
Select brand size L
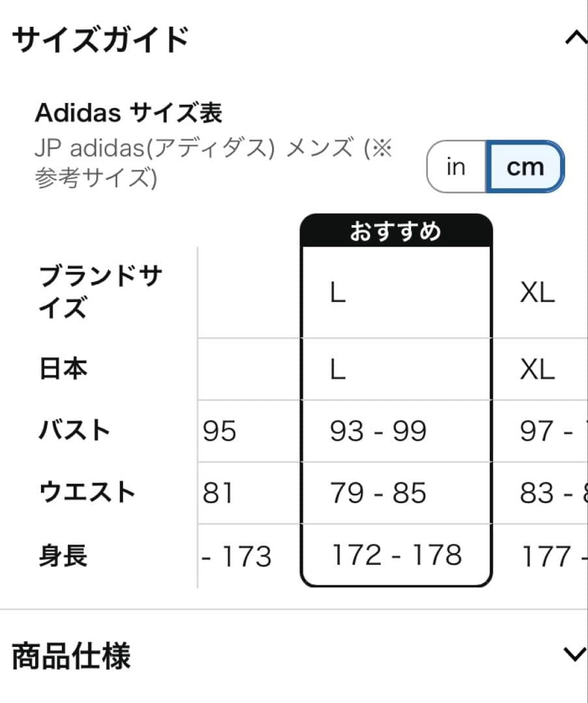point(339,294)
